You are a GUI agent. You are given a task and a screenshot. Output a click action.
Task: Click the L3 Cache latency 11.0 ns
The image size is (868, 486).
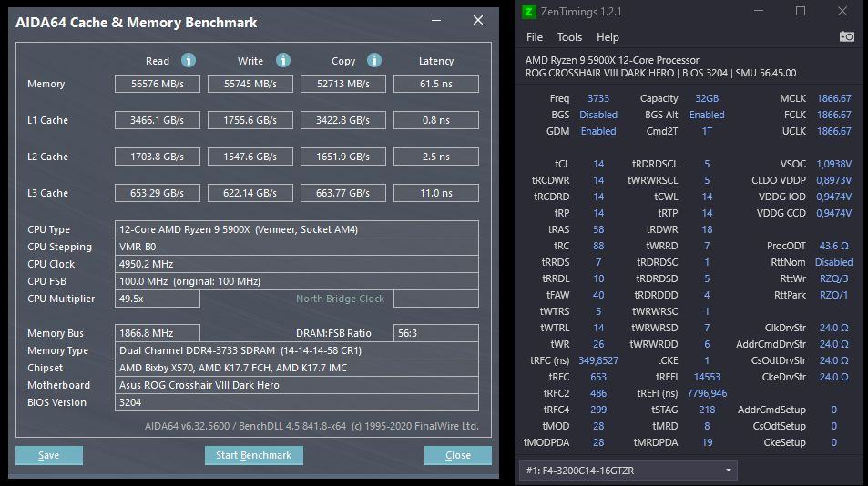point(436,193)
